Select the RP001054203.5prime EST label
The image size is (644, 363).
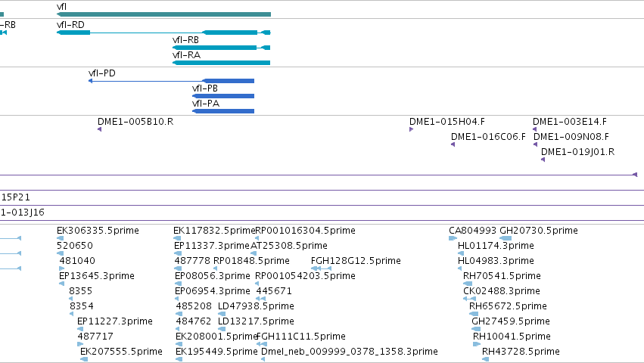(x=305, y=276)
